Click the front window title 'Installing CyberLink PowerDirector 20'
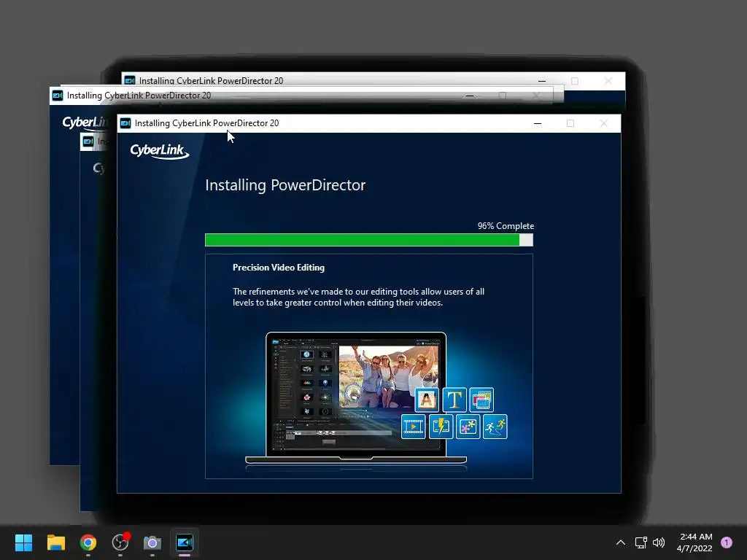Image resolution: width=747 pixels, height=560 pixels. click(206, 123)
